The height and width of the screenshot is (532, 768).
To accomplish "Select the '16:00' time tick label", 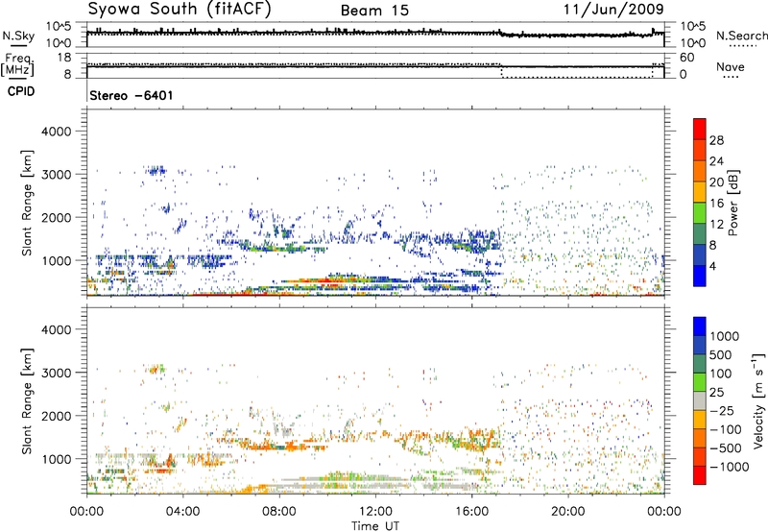I will pos(471,512).
